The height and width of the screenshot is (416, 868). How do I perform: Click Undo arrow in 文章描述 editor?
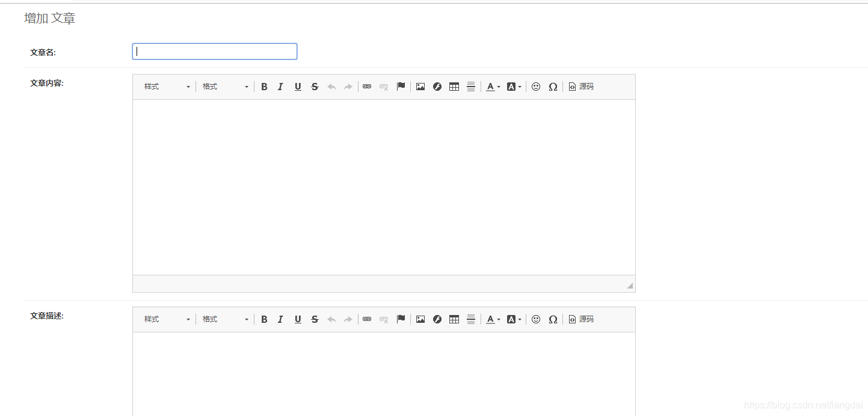(331, 319)
